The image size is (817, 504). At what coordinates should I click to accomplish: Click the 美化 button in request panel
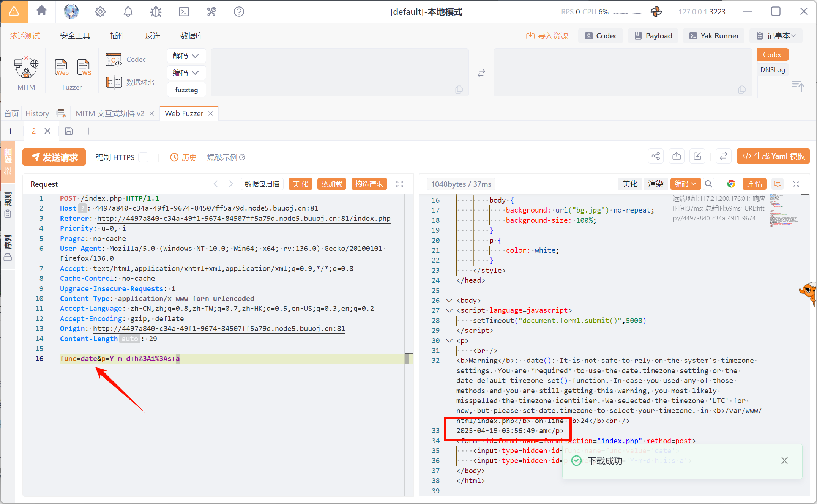[x=300, y=184]
